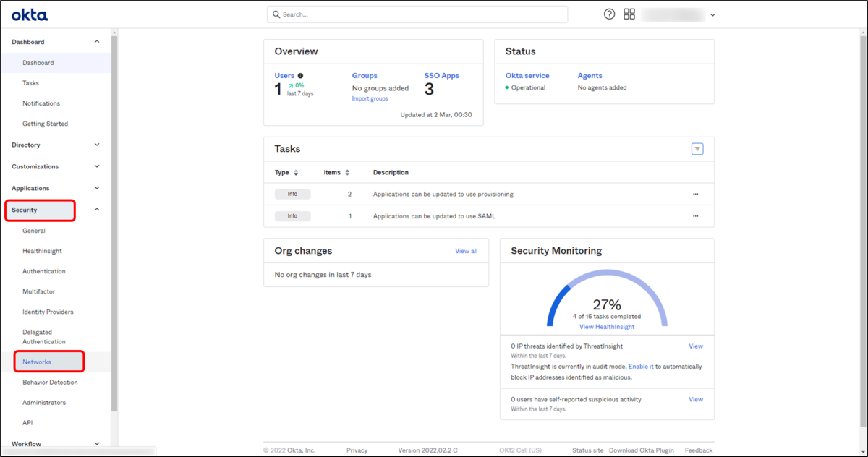Open Administrators in sidebar
Viewport: 868px width, 457px height.
[44, 402]
